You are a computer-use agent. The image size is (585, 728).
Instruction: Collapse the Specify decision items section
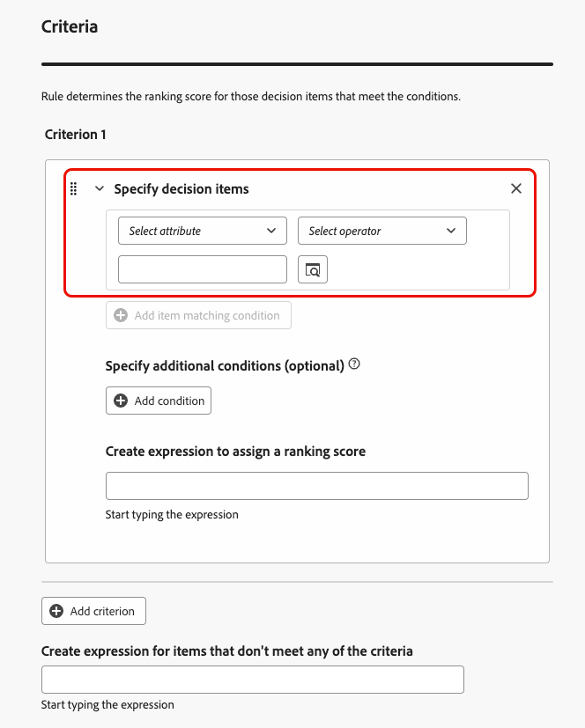tap(100, 188)
